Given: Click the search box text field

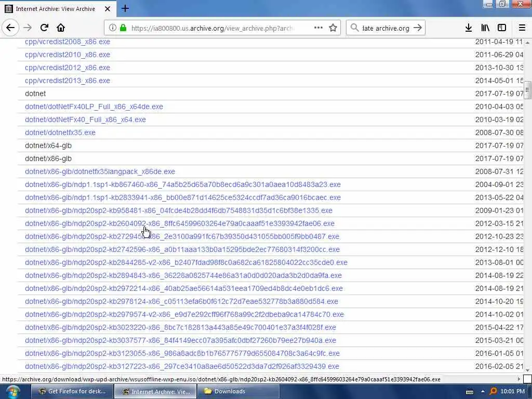Looking at the screenshot, I should point(385,28).
